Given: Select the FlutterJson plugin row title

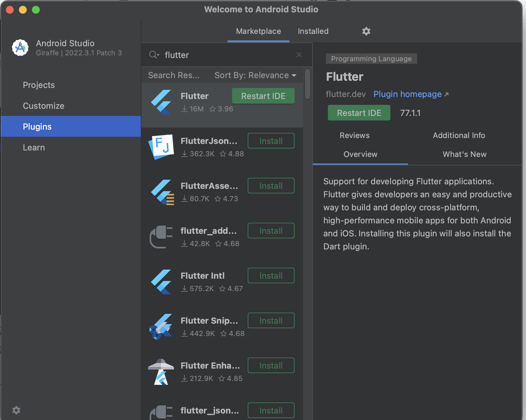Looking at the screenshot, I should point(209,141).
